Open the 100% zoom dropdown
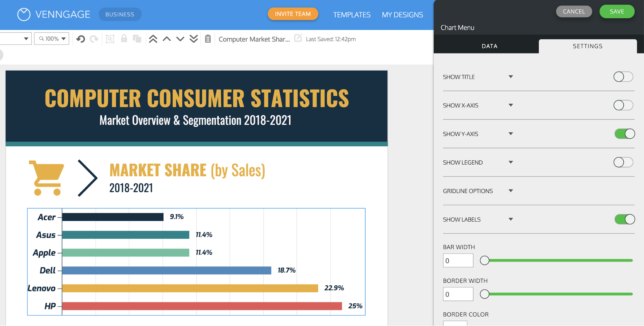 click(x=52, y=39)
